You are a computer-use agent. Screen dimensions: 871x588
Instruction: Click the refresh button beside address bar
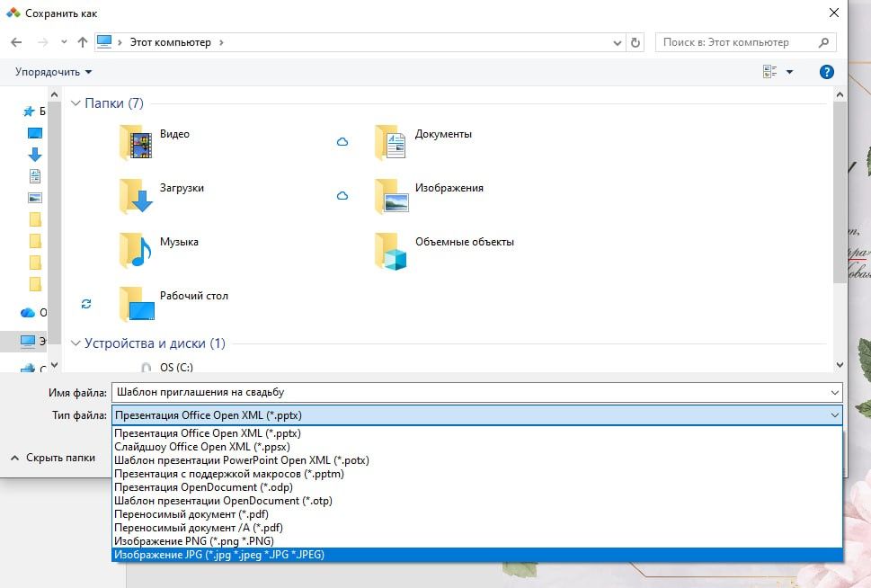click(x=636, y=42)
